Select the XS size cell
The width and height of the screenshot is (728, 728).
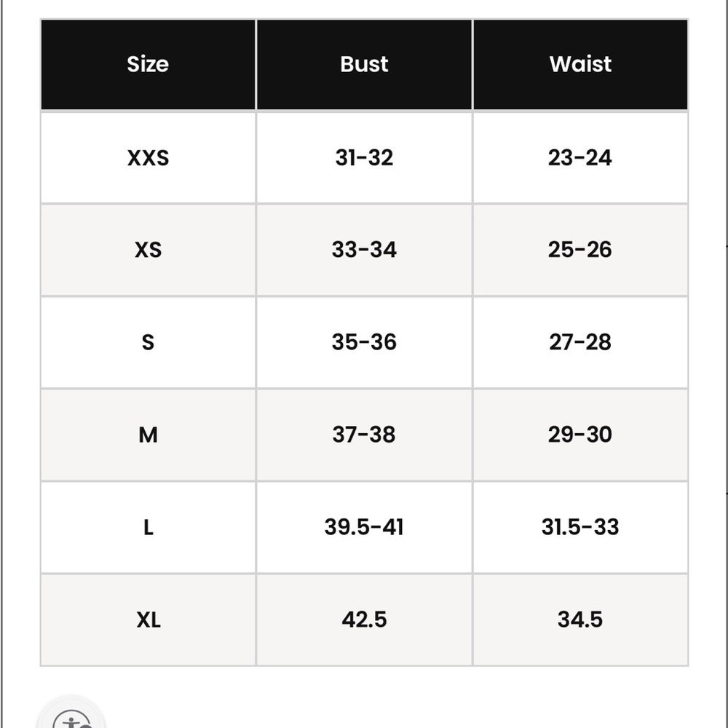(x=148, y=250)
